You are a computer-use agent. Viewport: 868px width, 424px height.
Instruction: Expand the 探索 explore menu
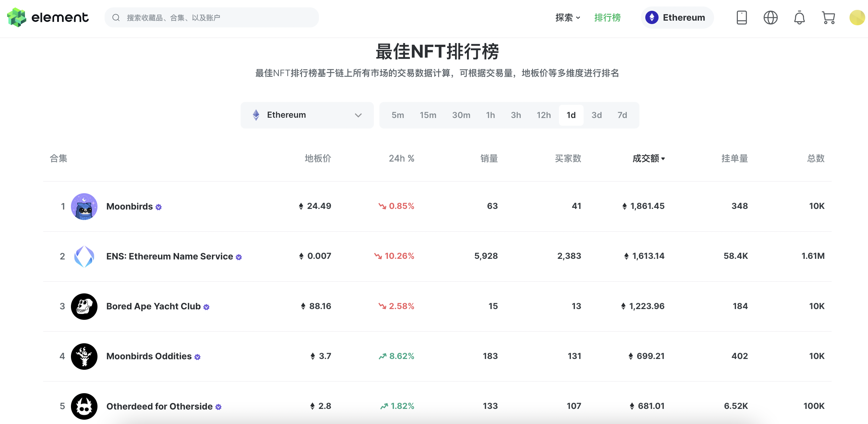coord(568,18)
